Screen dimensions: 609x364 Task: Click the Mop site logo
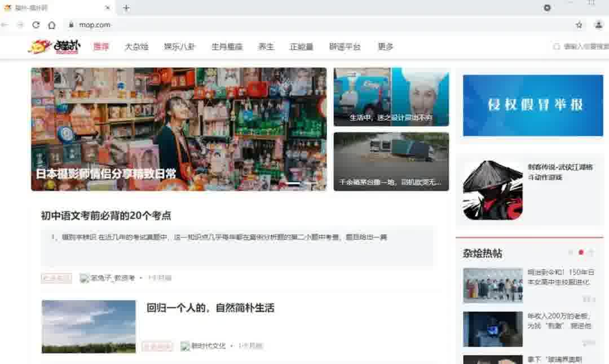point(55,47)
